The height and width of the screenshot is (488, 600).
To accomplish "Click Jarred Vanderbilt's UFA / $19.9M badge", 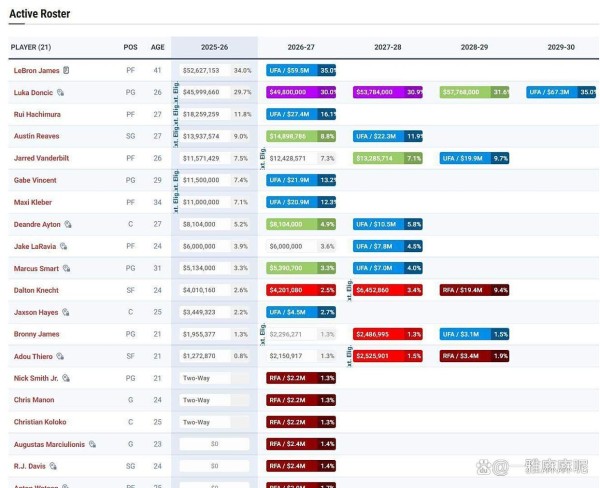I will tap(466, 158).
